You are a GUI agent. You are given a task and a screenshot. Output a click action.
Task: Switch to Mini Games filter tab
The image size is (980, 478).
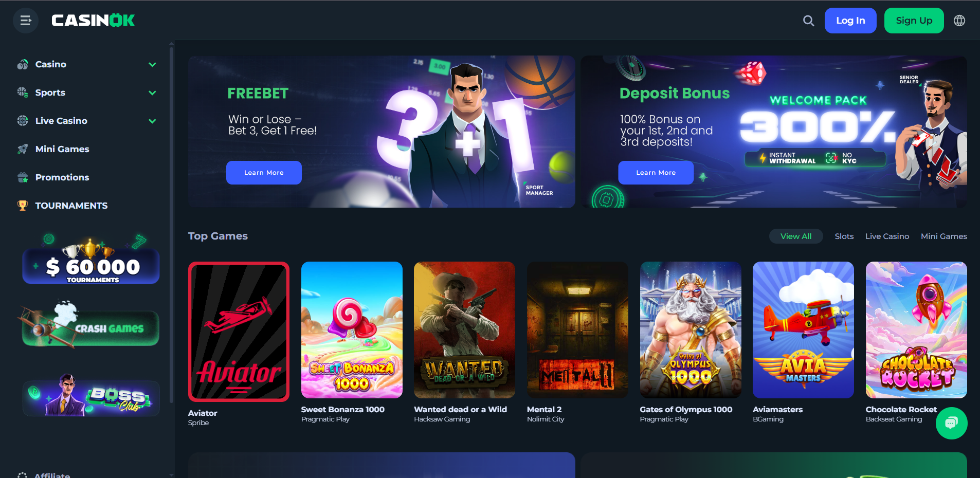pyautogui.click(x=943, y=236)
